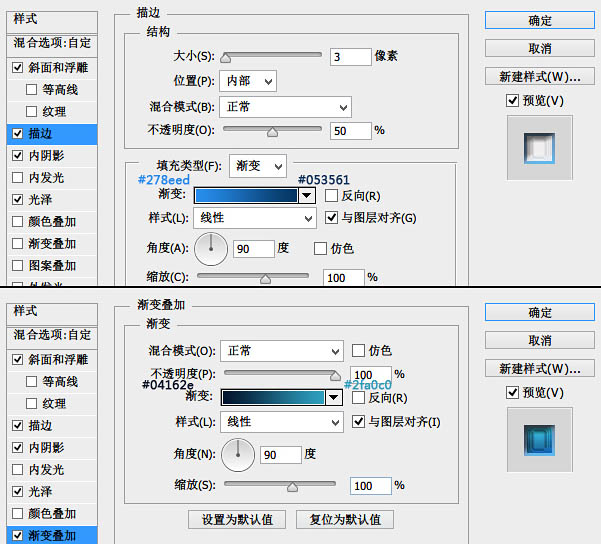Open gradient picker arrow in 渐变叠加 panel
601x544 pixels.
(x=333, y=398)
